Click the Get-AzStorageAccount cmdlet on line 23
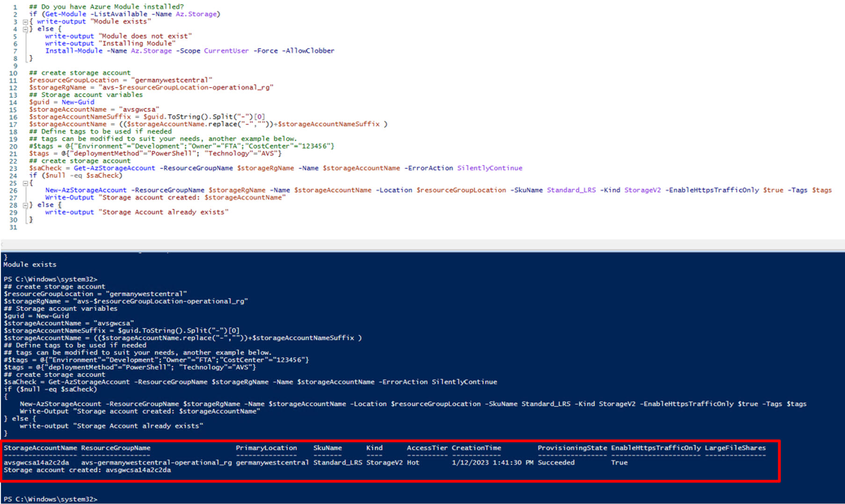 [114, 168]
